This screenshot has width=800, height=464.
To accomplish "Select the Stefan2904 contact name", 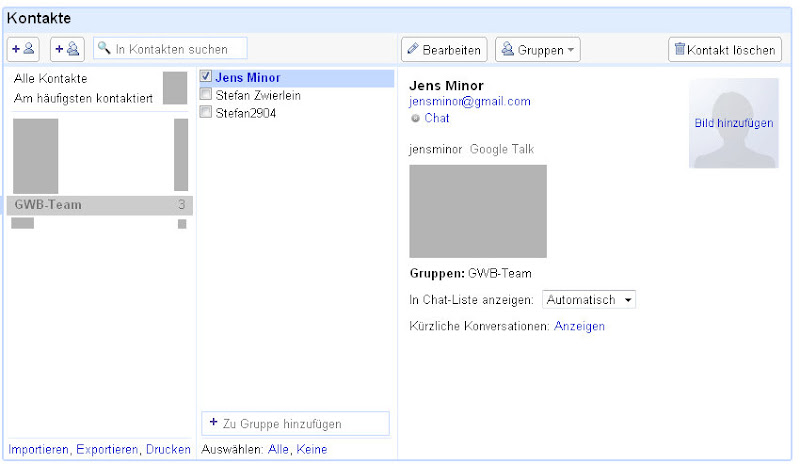I will click(245, 113).
